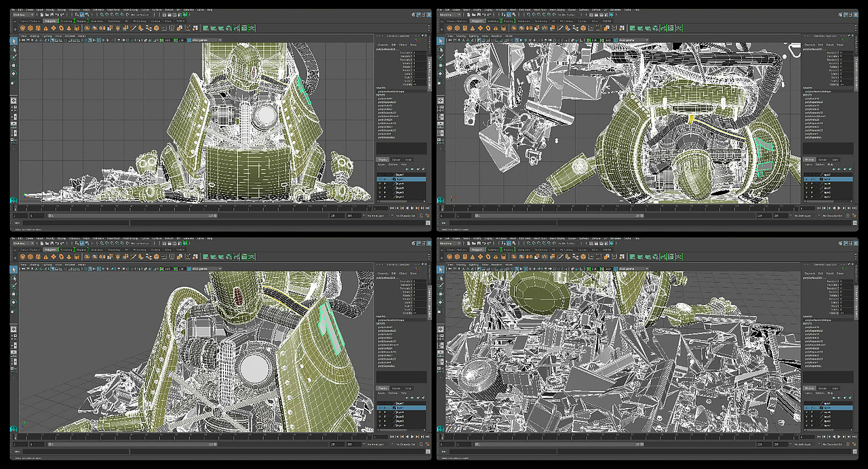The image size is (868, 469).
Task: Open Script Editor icon in top-left window
Action: pyautogui.click(x=428, y=223)
